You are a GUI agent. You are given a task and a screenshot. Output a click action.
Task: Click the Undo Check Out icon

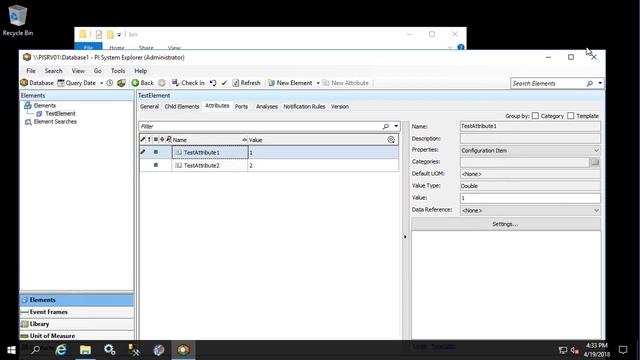click(213, 83)
